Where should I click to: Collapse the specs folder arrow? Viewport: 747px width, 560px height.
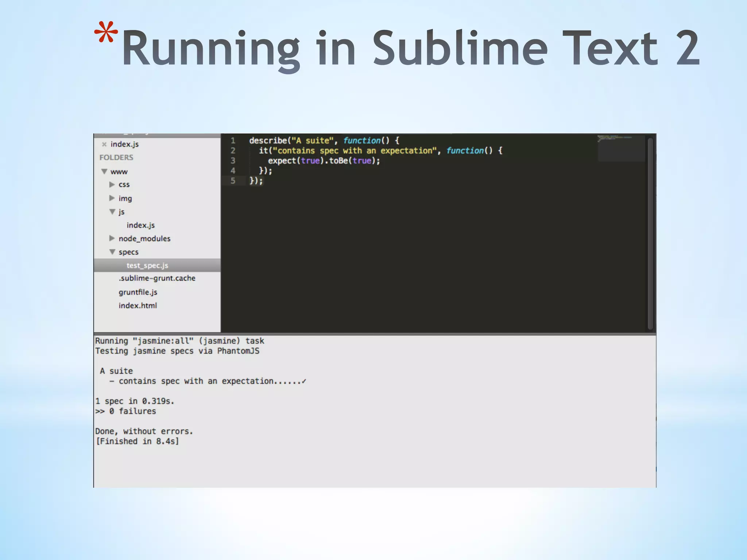tap(112, 252)
